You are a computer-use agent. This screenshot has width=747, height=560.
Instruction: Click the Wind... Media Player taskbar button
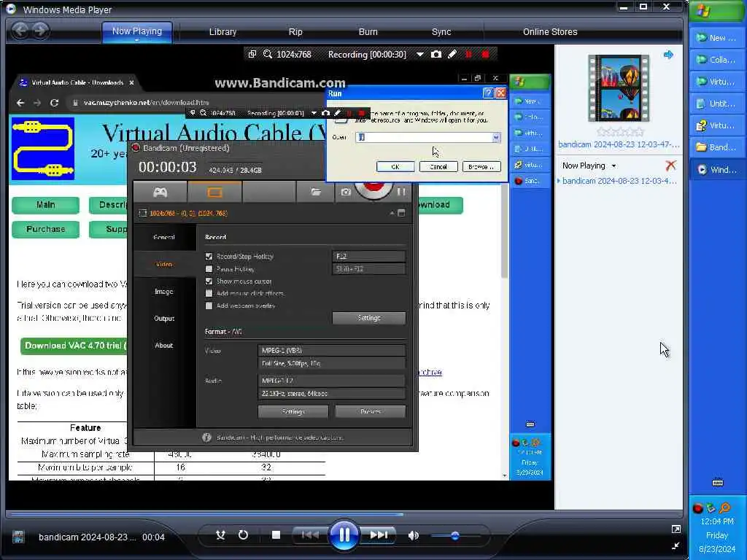[x=717, y=169]
